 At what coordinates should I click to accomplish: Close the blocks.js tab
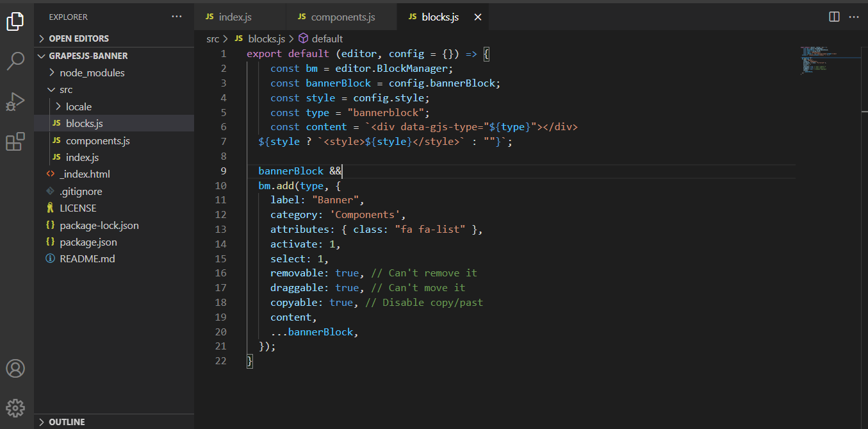(x=477, y=17)
